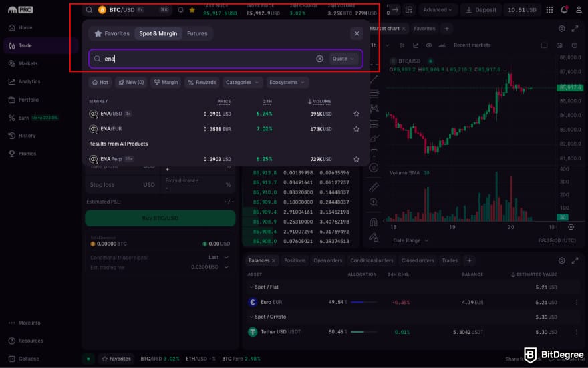Open the Open orders tab
The height and width of the screenshot is (368, 588).
click(x=328, y=260)
